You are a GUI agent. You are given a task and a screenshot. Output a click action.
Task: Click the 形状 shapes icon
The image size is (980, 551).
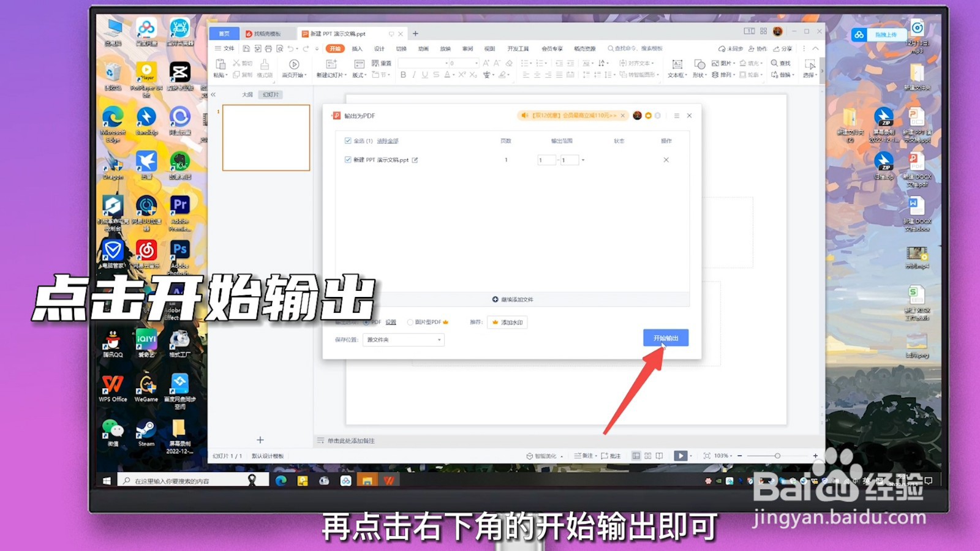(699, 64)
